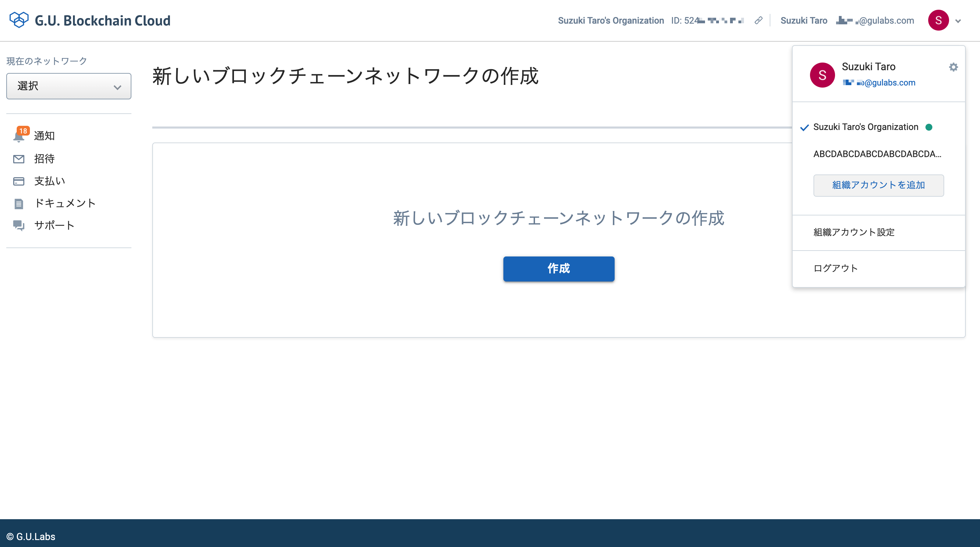Open user settings gear in account panel

click(x=953, y=67)
